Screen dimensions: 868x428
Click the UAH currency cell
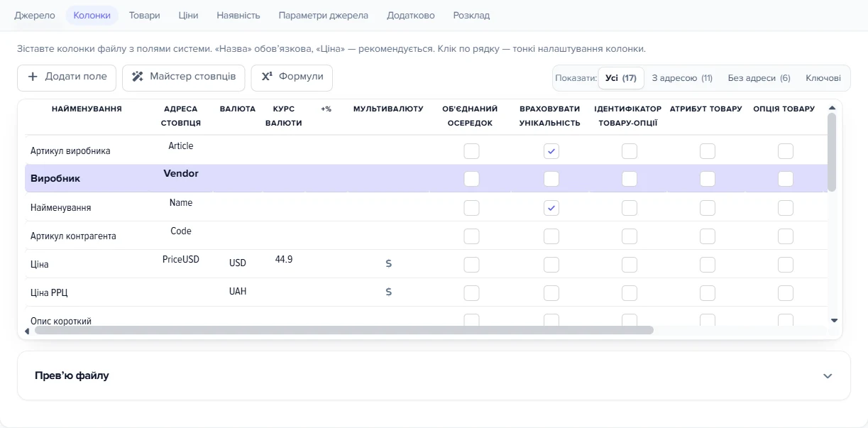(238, 292)
